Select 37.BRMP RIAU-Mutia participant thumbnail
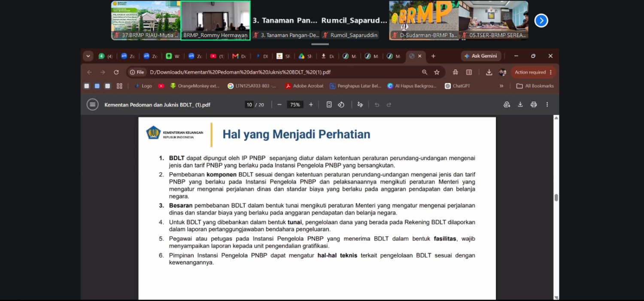Screen dimensions: 644x301 (146, 21)
